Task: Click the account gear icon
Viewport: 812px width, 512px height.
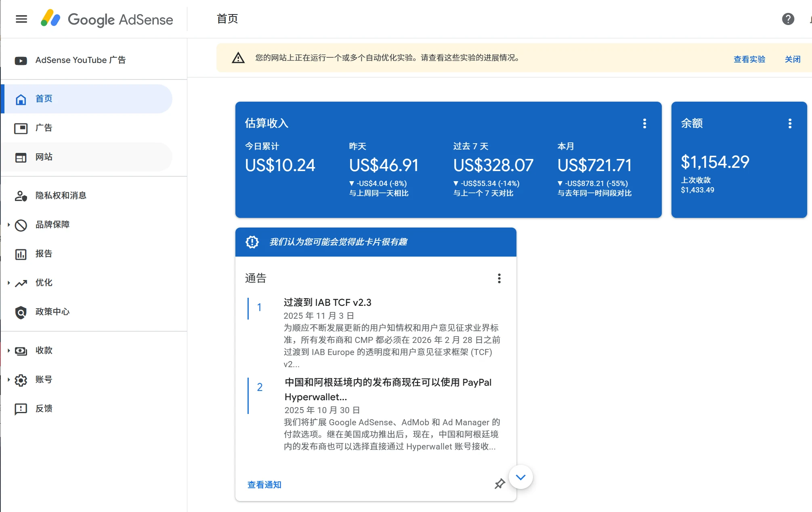Action: pyautogui.click(x=21, y=380)
